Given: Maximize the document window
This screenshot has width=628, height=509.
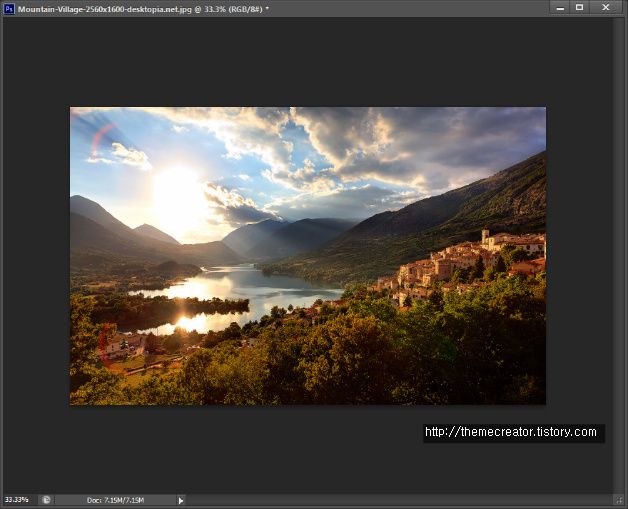Looking at the screenshot, I should [x=580, y=8].
